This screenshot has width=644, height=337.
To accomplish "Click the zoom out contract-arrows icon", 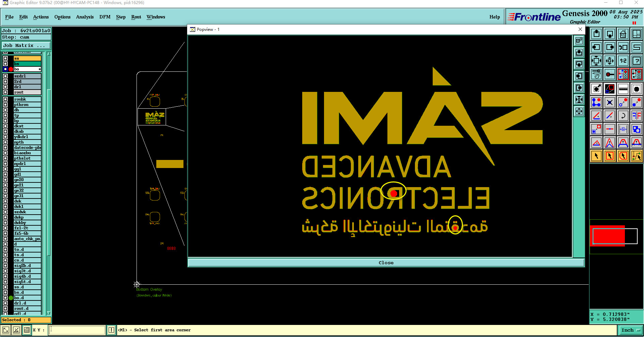I will tap(610, 61).
